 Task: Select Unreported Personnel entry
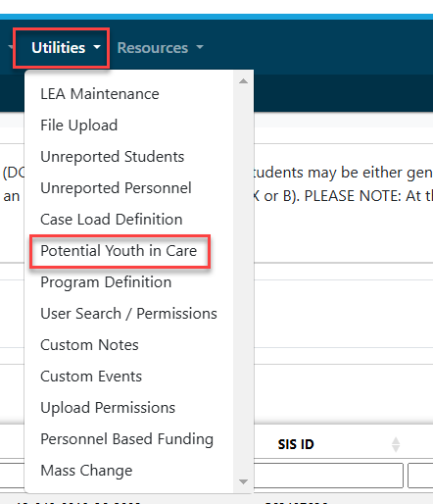pyautogui.click(x=116, y=188)
